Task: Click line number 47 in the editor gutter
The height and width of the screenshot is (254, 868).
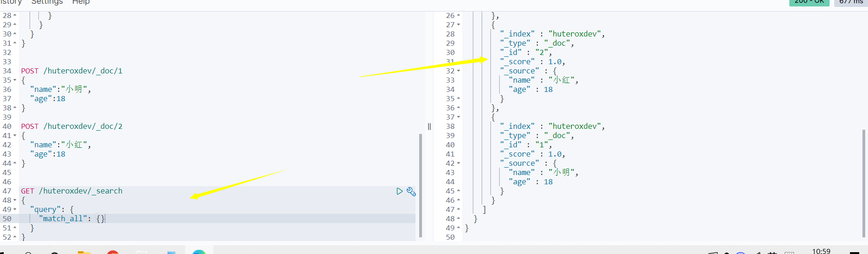Action: click(7, 191)
